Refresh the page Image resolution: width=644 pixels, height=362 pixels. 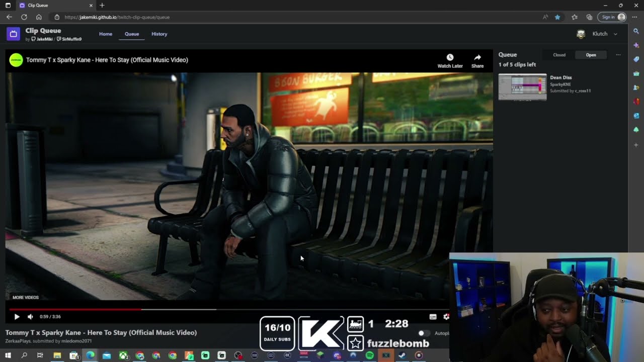pos(24,17)
